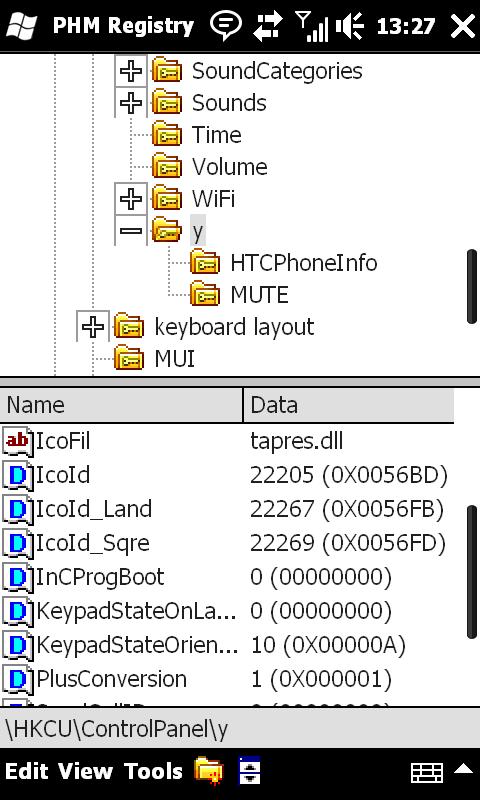Expand the WiFi registry key
Screen dimensions: 480x800
131,198
